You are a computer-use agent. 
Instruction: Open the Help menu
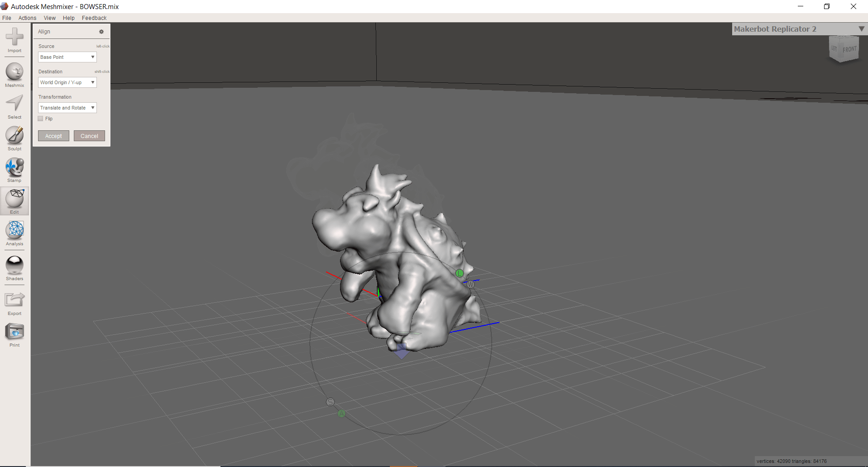69,18
